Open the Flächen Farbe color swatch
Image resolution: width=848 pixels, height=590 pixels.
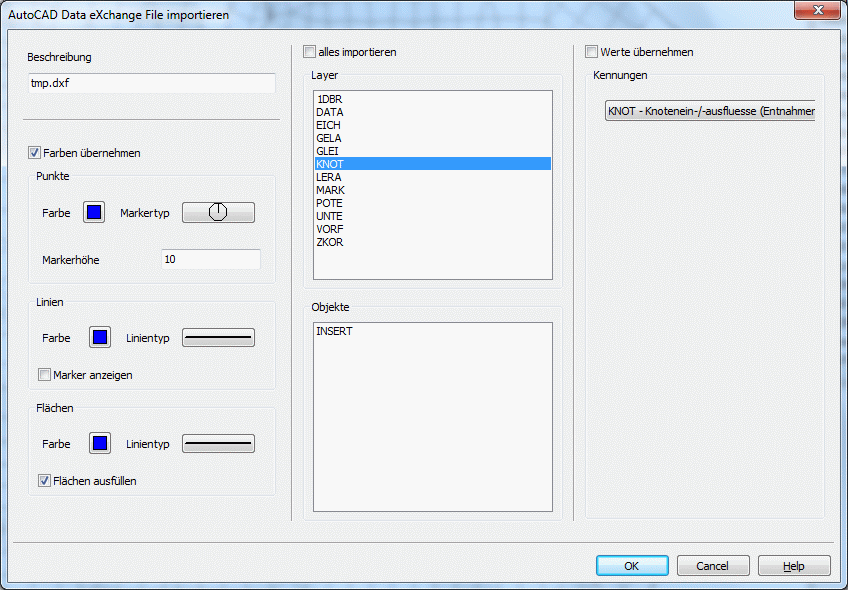[100, 444]
